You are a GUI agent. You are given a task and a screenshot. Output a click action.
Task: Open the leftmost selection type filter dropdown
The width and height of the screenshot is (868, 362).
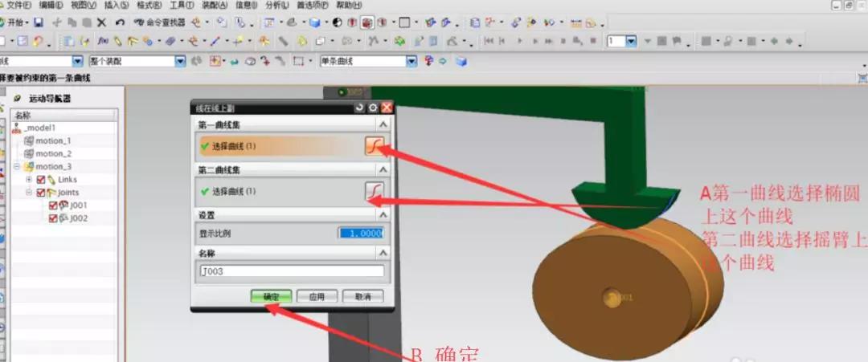(77, 61)
